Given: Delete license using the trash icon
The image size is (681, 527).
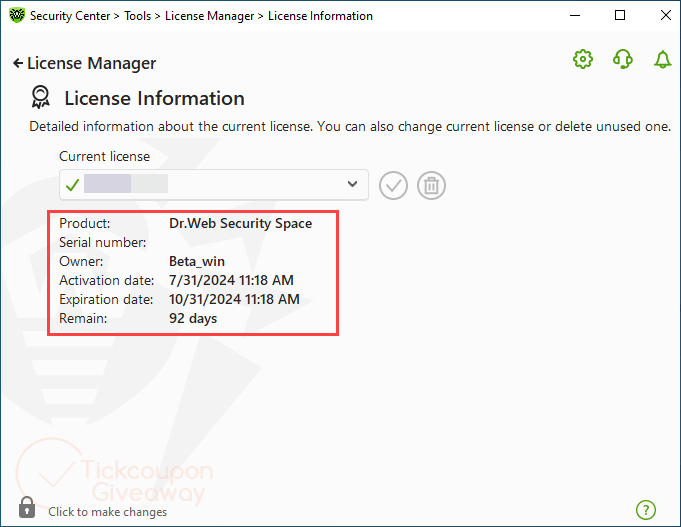Looking at the screenshot, I should point(431,186).
